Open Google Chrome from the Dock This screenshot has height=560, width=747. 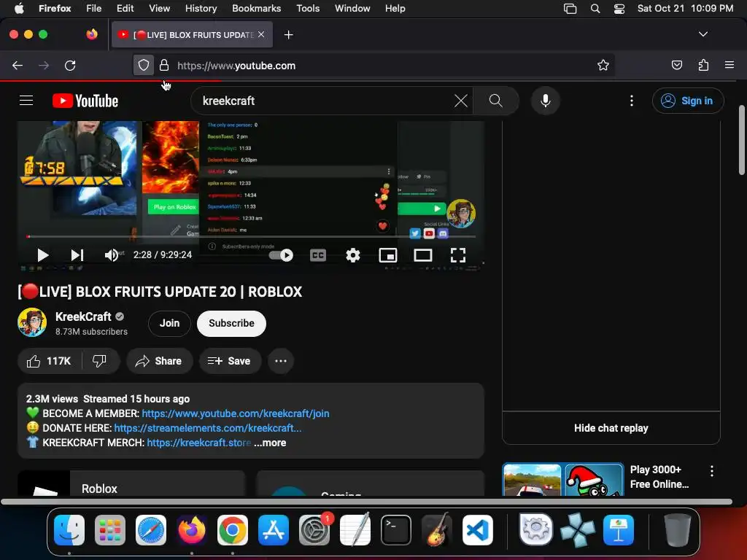click(233, 530)
